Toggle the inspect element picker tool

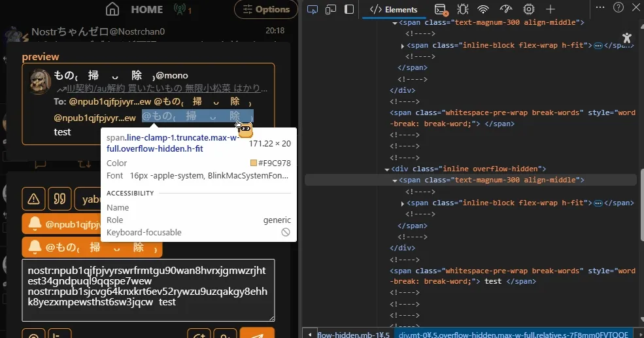(312, 9)
